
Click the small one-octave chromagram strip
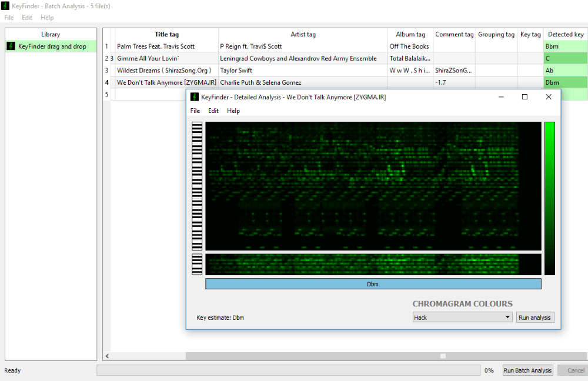[373, 265]
